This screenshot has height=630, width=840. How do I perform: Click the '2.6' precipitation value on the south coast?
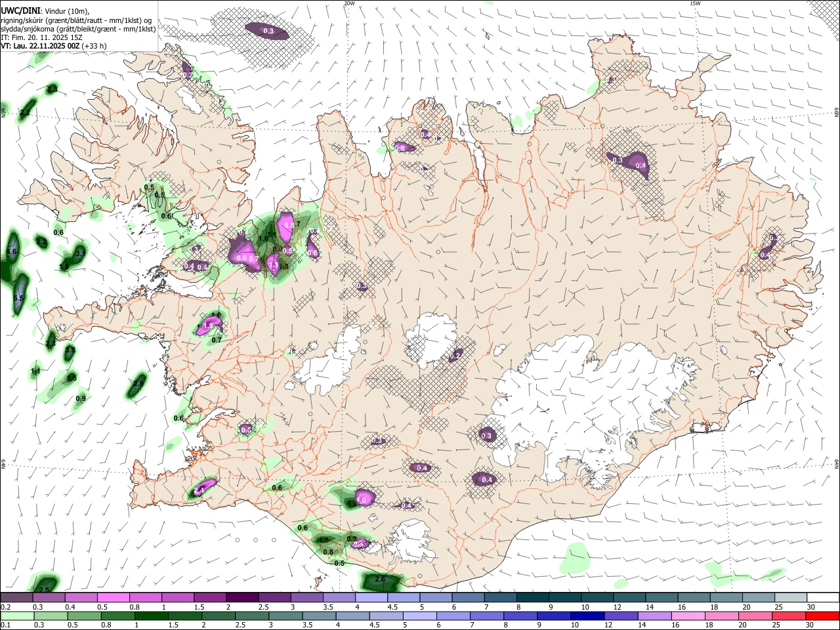click(379, 579)
